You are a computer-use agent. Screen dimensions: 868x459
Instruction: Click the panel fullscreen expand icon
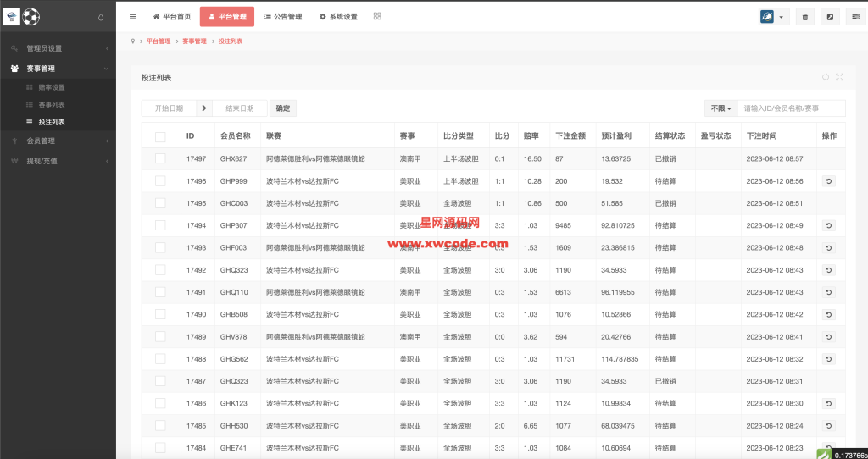[839, 77]
